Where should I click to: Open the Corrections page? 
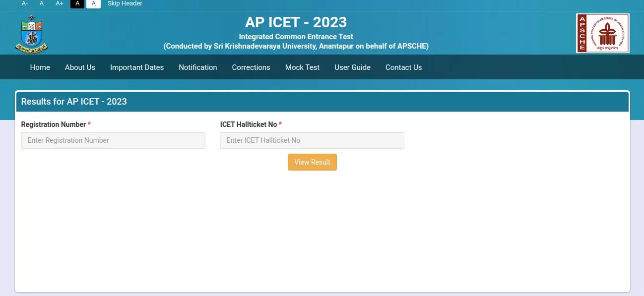[251, 67]
